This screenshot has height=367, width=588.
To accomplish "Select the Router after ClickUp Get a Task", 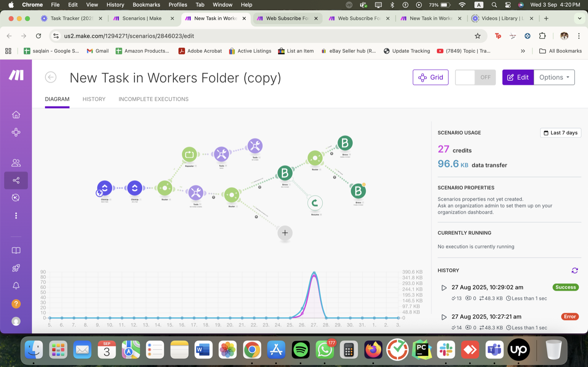I will click(165, 188).
